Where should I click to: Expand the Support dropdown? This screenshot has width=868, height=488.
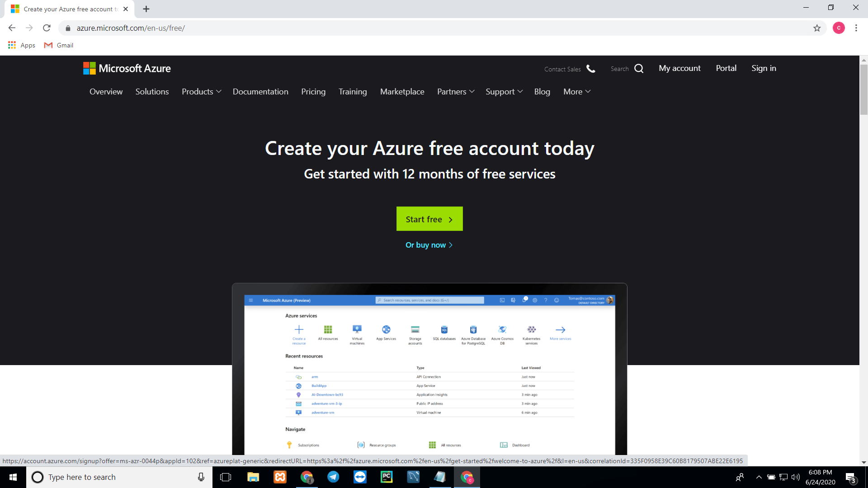tap(504, 92)
